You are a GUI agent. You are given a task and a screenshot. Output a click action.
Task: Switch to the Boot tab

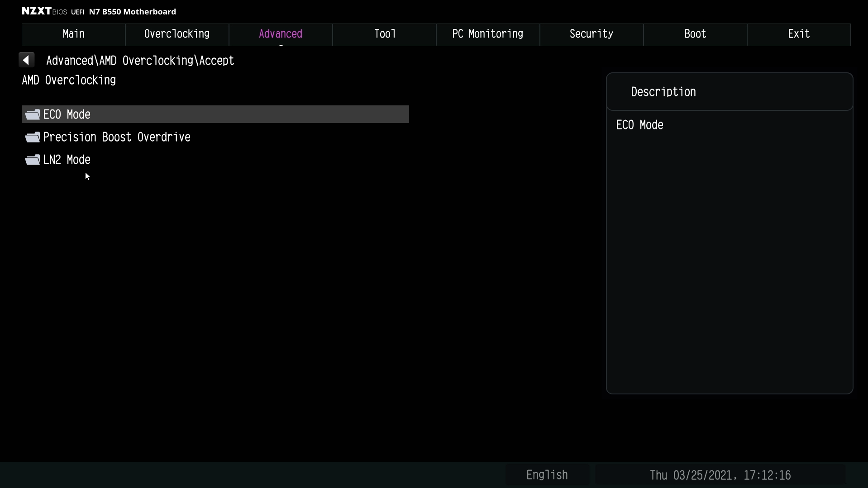(695, 34)
